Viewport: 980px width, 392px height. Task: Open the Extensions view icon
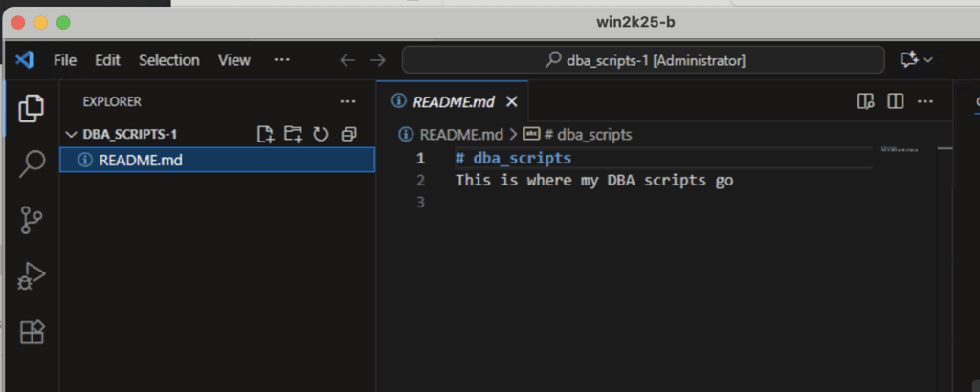point(32,332)
